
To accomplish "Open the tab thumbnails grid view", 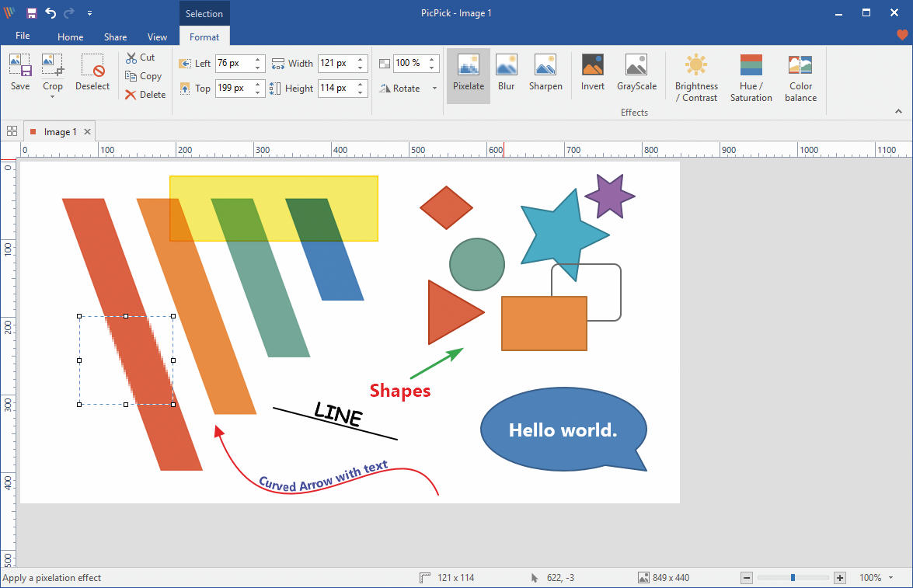I will click(x=12, y=131).
